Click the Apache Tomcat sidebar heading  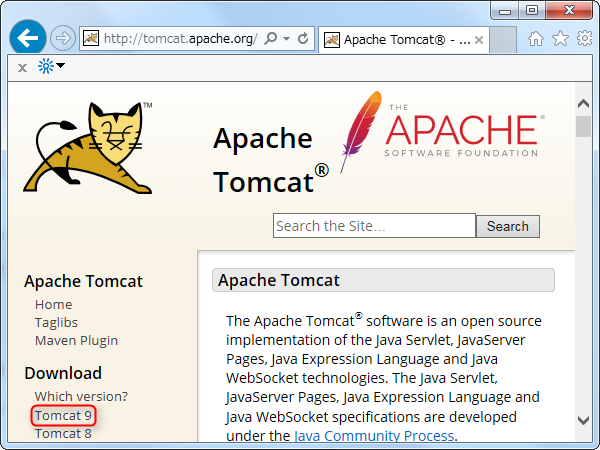[x=83, y=281]
